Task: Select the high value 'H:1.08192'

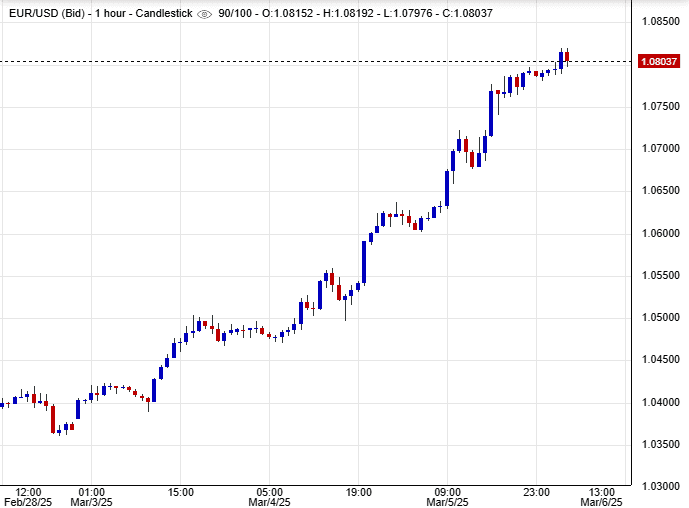Action: pyautogui.click(x=348, y=13)
